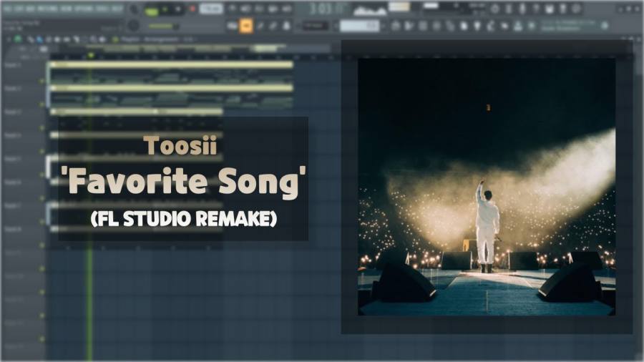Image resolution: width=644 pixels, height=362 pixels.
Task: Open the HELP menu
Action: [x=117, y=8]
